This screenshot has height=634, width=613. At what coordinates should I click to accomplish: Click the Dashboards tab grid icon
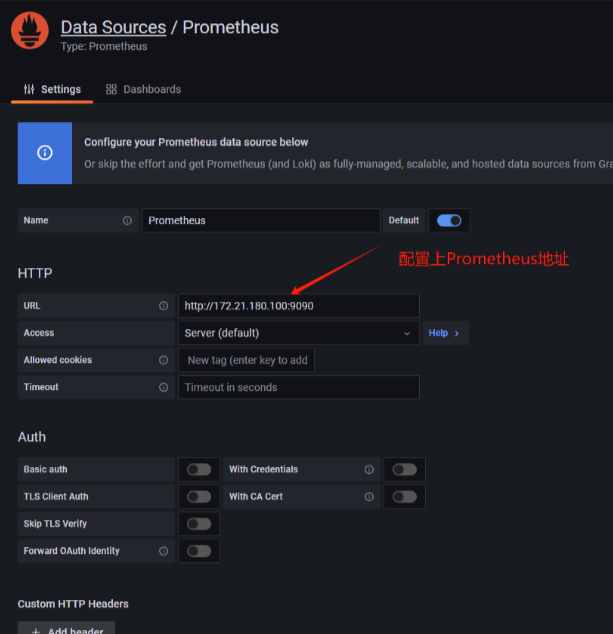click(111, 89)
